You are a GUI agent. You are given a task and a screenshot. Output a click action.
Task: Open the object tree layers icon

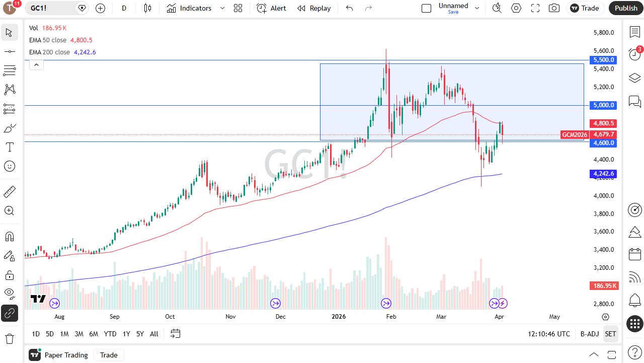[x=635, y=78]
